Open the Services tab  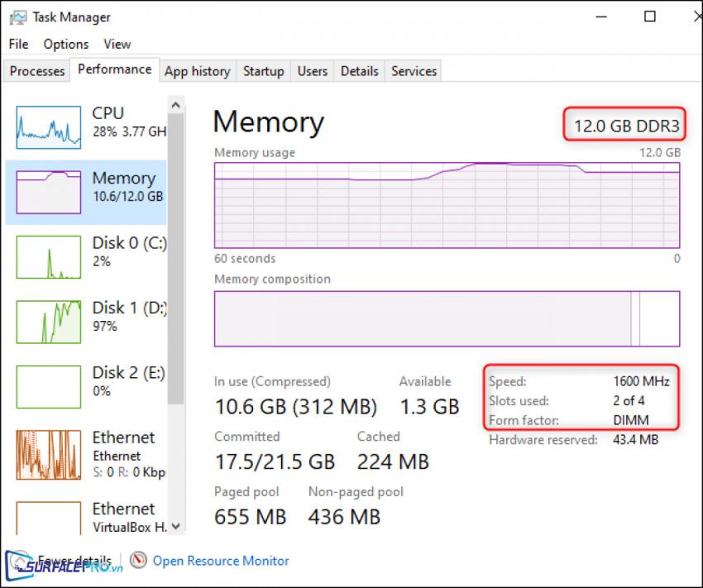click(x=414, y=71)
